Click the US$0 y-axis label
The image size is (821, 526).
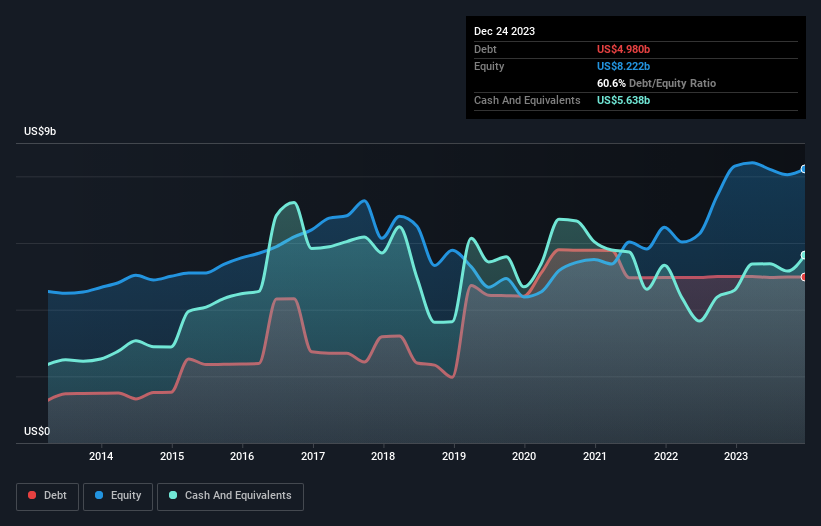tap(37, 431)
